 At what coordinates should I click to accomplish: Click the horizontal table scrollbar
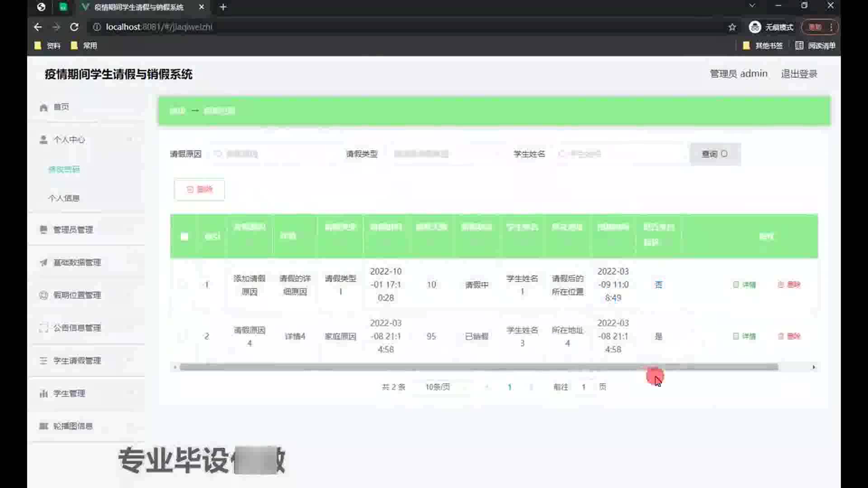479,367
